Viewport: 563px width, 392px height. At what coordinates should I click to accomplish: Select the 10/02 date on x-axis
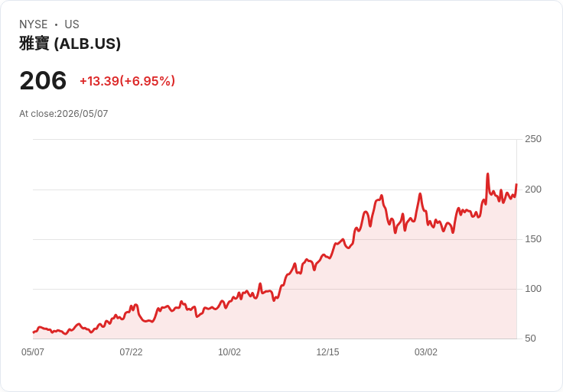pyautogui.click(x=229, y=352)
